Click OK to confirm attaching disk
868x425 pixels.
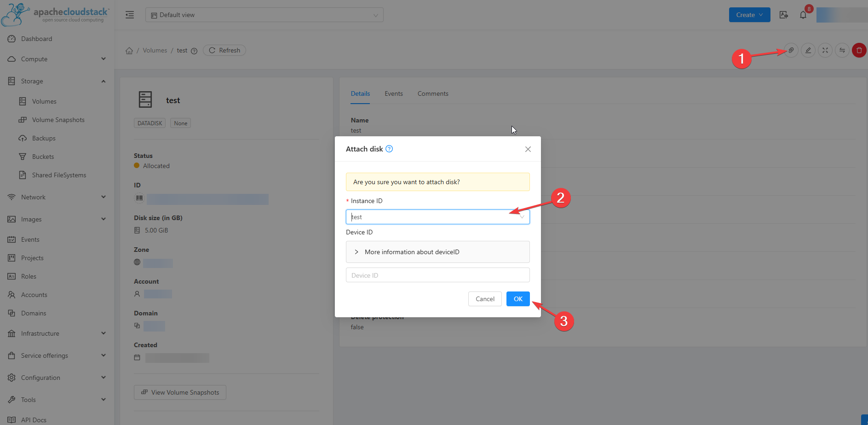(x=517, y=299)
